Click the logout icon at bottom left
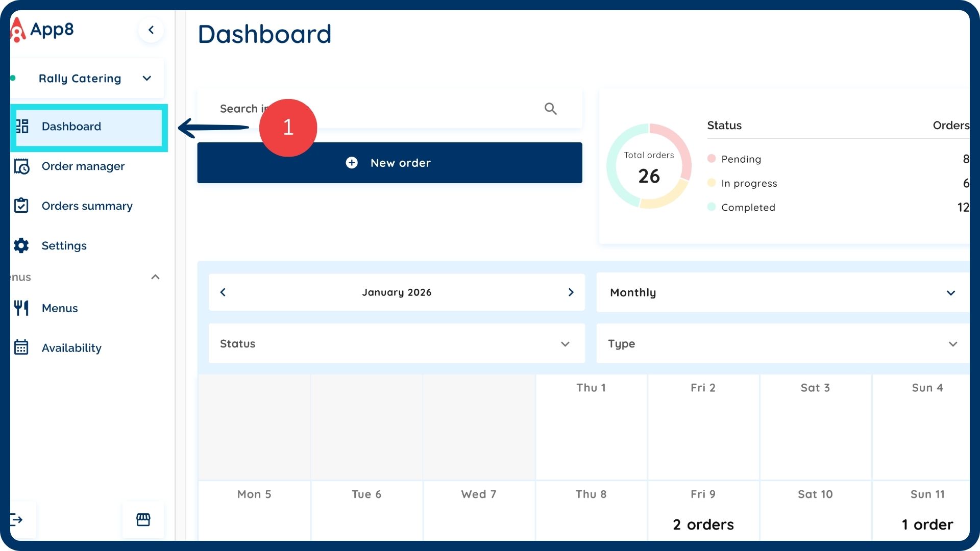Viewport: 980px width, 551px height. (17, 519)
